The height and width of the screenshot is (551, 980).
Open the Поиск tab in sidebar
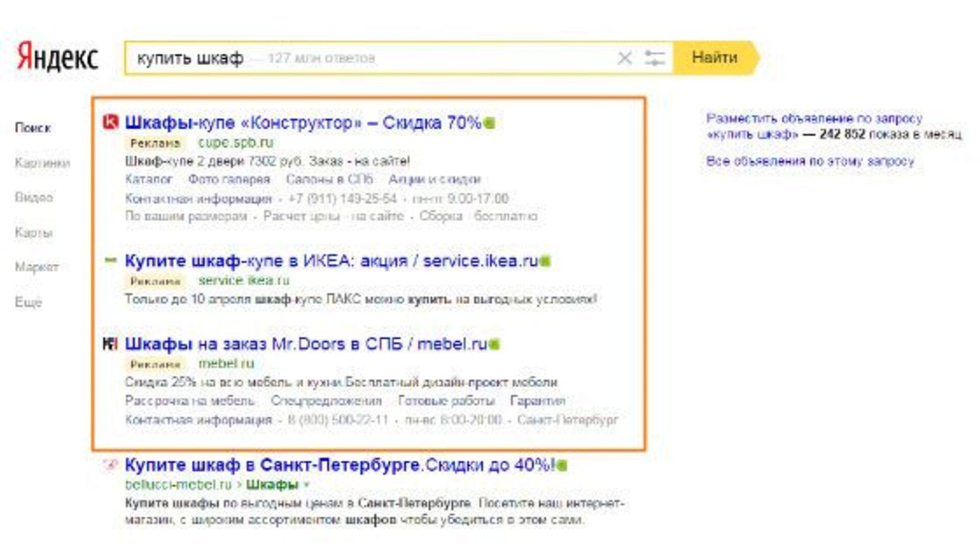coord(33,128)
